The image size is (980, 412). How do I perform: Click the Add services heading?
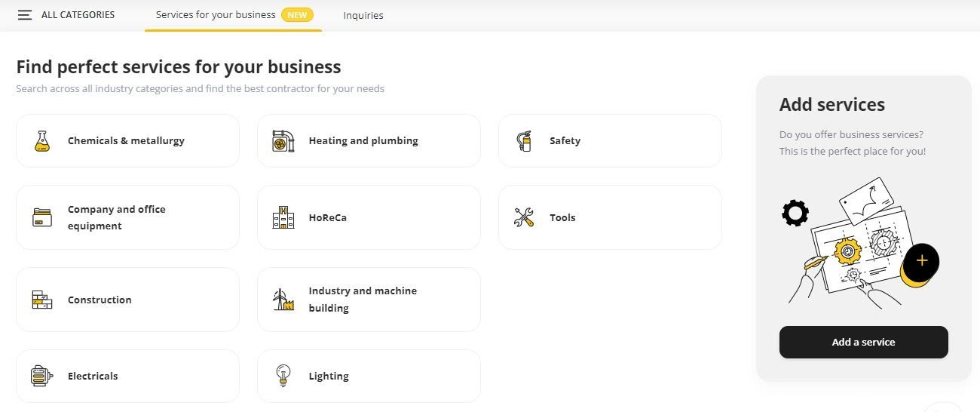pos(832,105)
